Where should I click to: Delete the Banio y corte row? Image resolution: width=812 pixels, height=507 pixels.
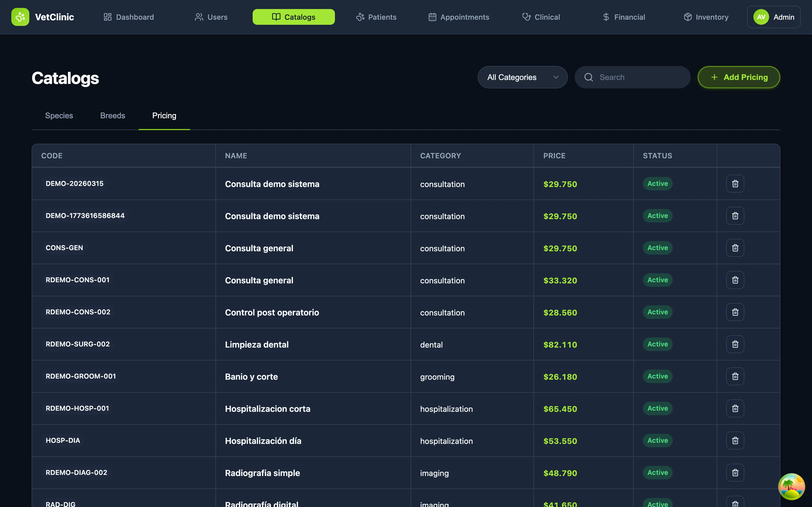[735, 376]
